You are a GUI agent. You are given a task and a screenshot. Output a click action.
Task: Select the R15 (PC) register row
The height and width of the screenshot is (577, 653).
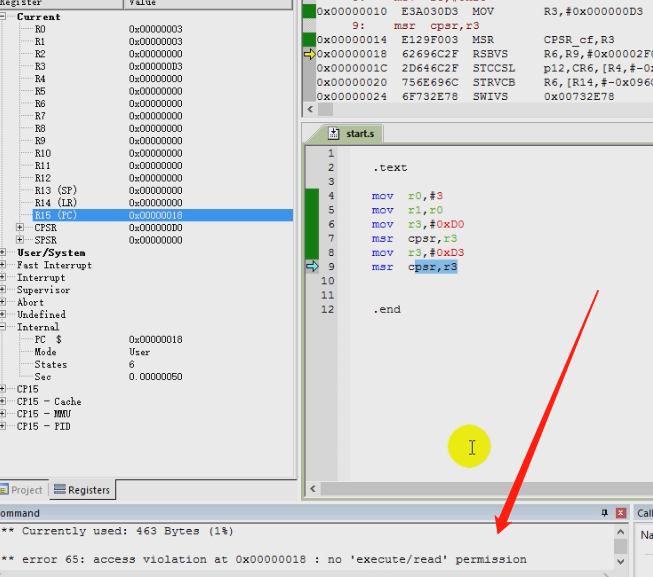pyautogui.click(x=55, y=215)
